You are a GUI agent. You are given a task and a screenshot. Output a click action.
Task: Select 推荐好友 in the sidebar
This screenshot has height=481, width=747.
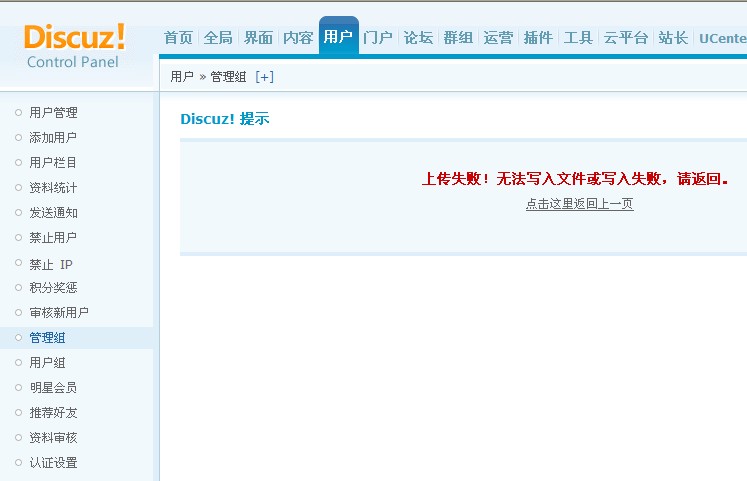point(53,413)
